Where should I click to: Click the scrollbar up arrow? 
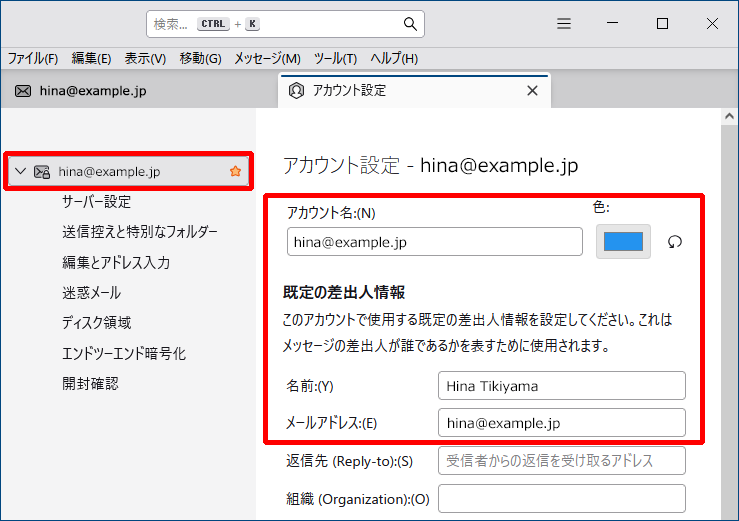click(729, 116)
